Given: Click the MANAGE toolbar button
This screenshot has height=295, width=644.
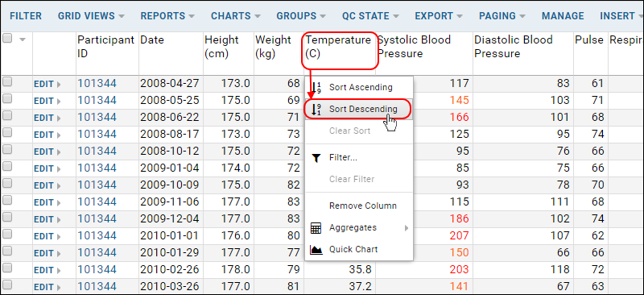Looking at the screenshot, I should click(563, 16).
